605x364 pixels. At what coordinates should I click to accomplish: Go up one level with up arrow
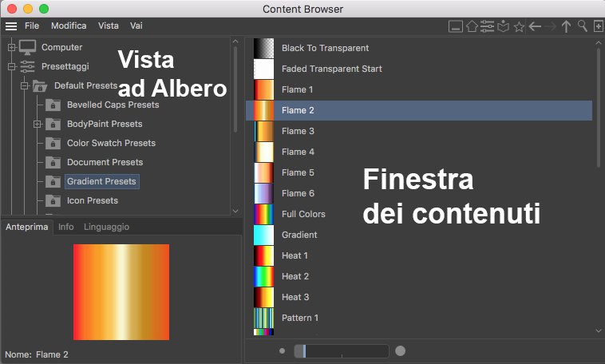tap(566, 26)
